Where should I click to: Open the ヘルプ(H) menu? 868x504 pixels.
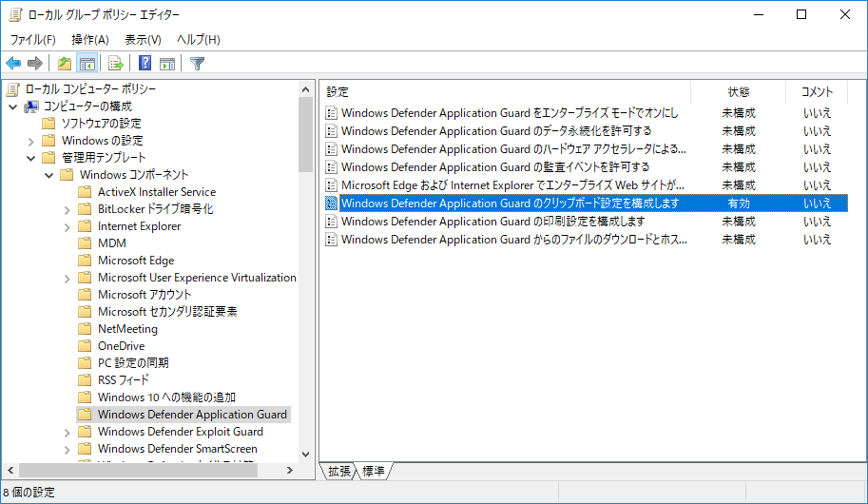click(x=199, y=40)
